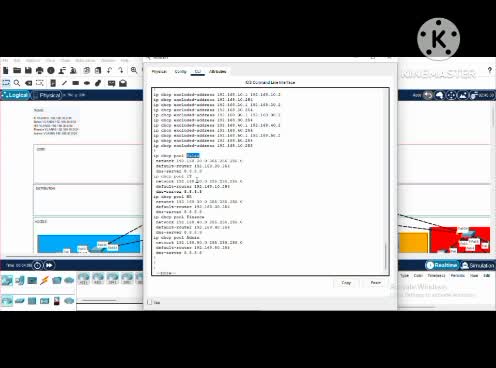The height and width of the screenshot is (368, 496).
Task: Open the Attributes tab in device window
Action: tap(218, 72)
